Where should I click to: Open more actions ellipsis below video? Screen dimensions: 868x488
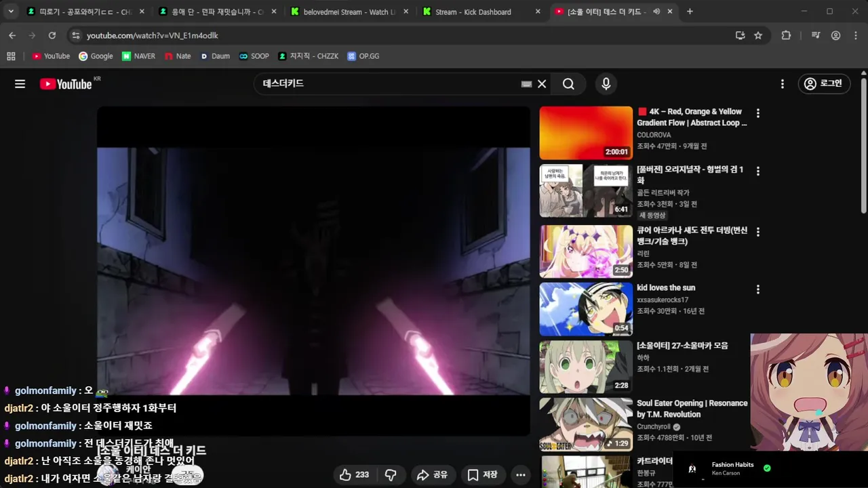pyautogui.click(x=520, y=474)
